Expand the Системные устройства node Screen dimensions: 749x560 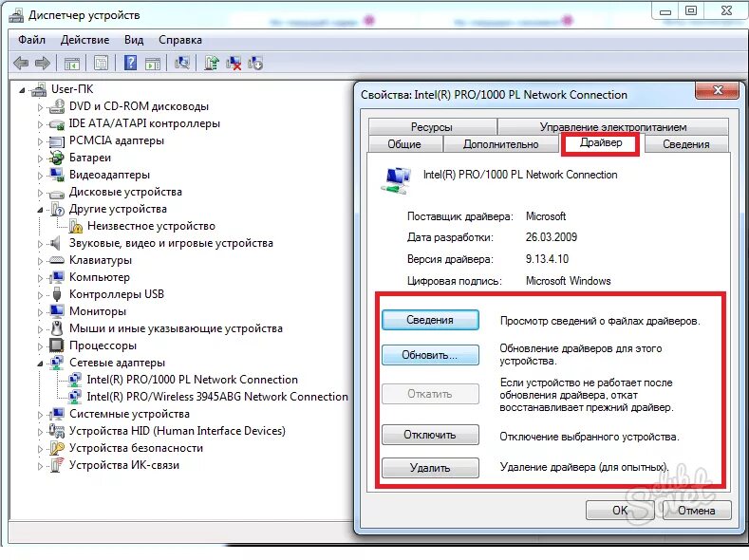tap(40, 415)
